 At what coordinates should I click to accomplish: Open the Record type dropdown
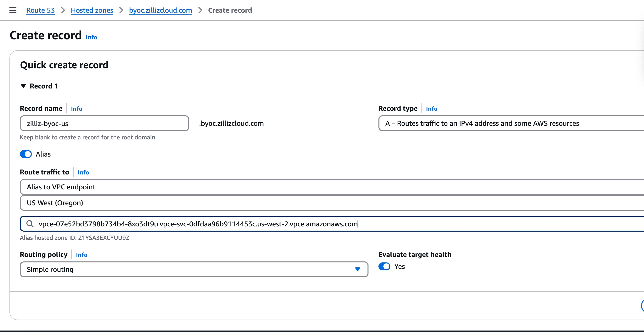(511, 124)
